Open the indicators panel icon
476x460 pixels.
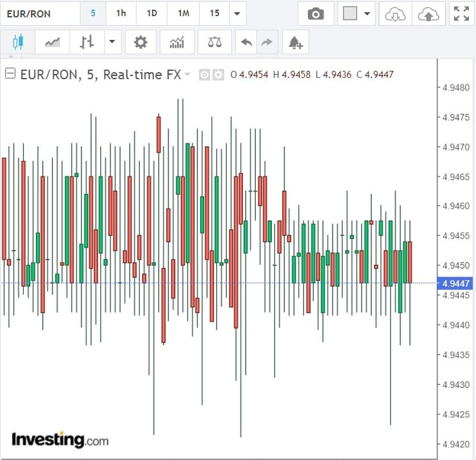pyautogui.click(x=177, y=42)
